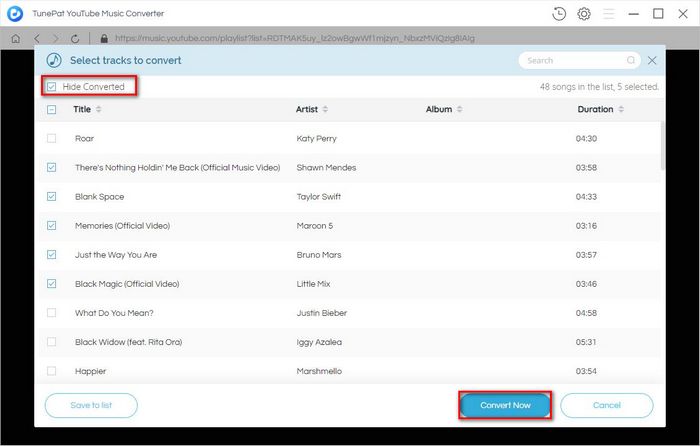
Task: Click the Taylor Swift artist cell
Action: [319, 196]
